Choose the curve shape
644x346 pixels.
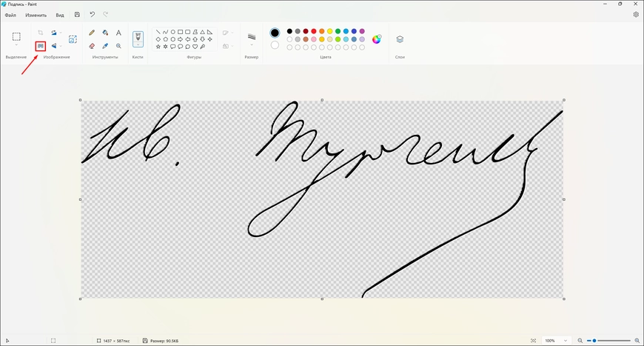[x=166, y=32]
